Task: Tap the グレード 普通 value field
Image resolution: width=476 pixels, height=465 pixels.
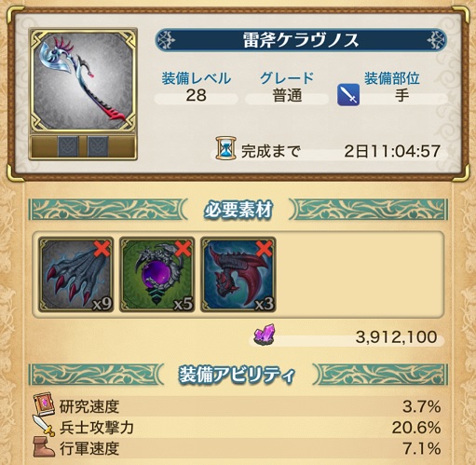Action: [287, 96]
